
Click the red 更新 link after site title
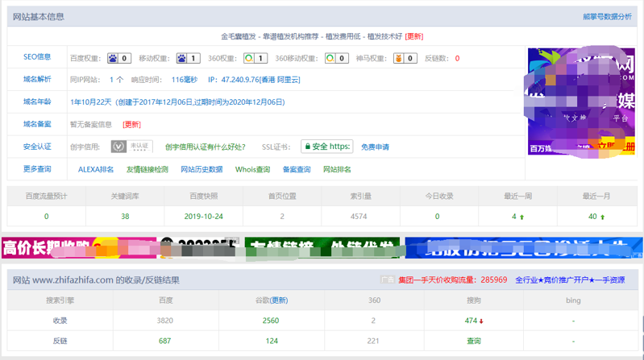pyautogui.click(x=414, y=36)
